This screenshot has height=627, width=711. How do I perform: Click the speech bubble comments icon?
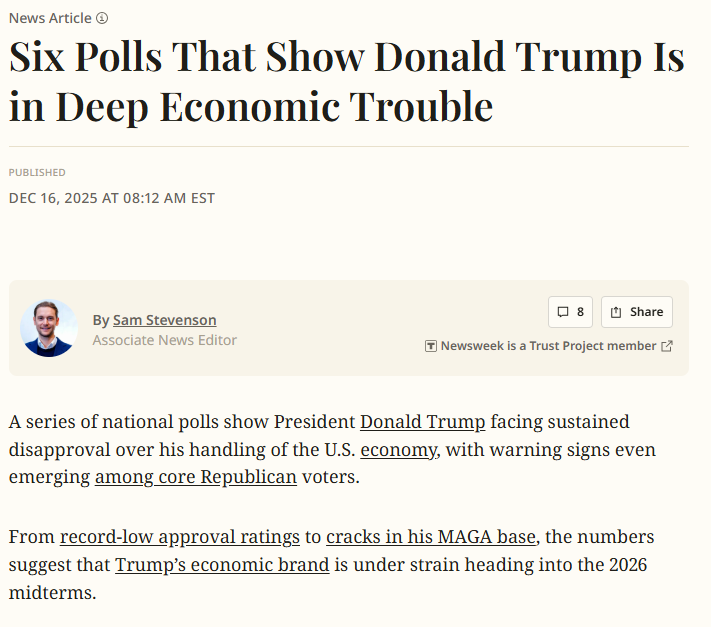click(x=563, y=312)
